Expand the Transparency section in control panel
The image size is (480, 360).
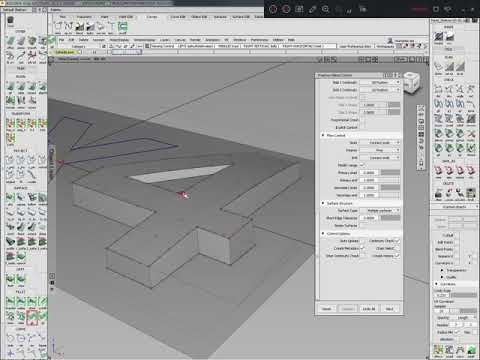(442, 270)
